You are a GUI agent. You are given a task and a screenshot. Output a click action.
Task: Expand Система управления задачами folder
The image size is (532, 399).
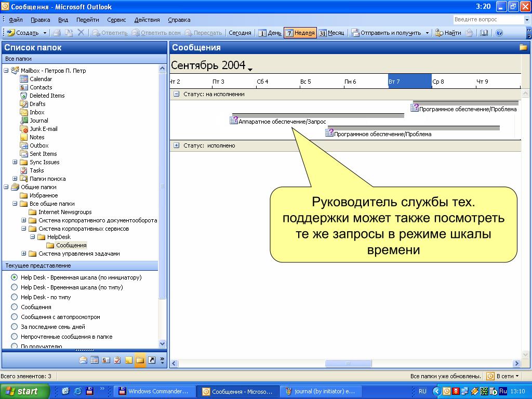click(24, 254)
